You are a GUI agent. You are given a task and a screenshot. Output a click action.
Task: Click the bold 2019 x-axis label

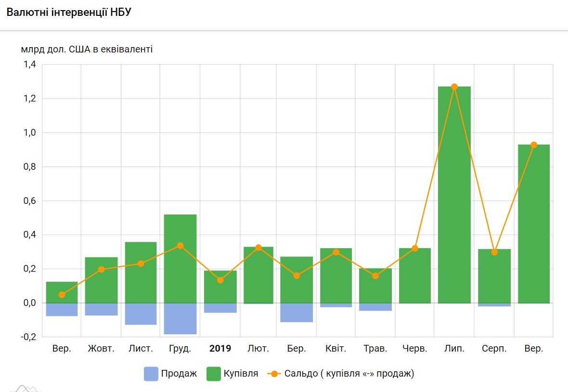(x=220, y=349)
